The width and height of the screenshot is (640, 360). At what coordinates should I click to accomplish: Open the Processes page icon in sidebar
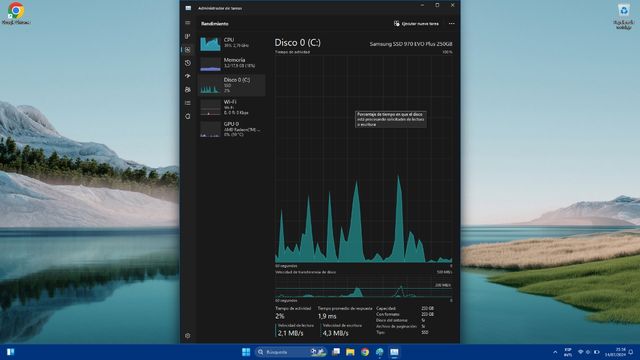click(188, 36)
